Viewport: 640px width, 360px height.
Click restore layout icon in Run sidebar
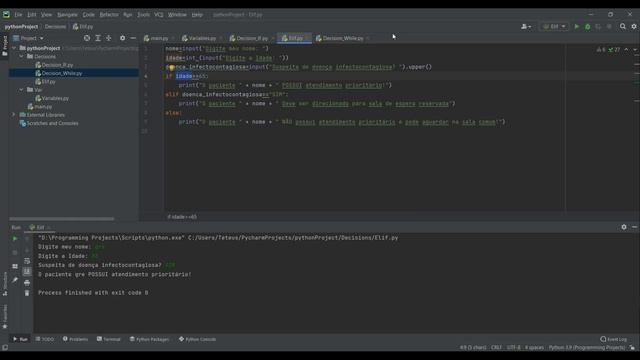coord(15,266)
